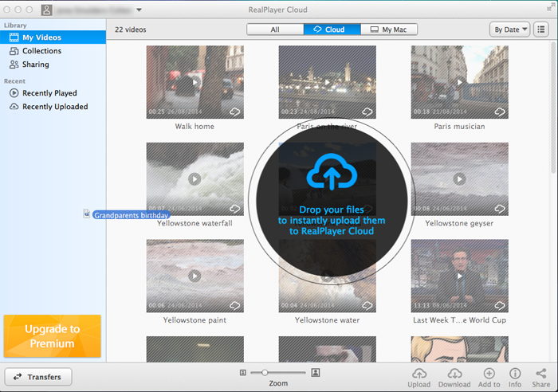Click the Collections stack icon
The width and height of the screenshot is (558, 392).
[x=14, y=51]
